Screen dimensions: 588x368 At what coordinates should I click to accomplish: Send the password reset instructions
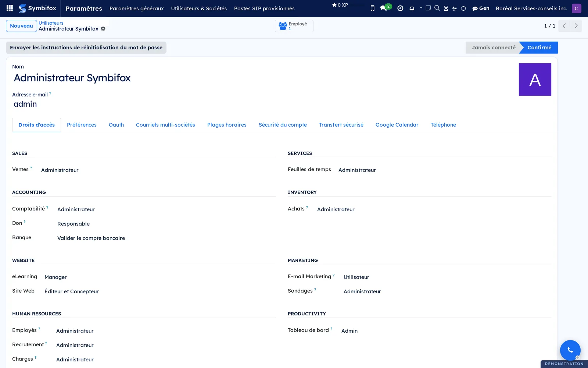86,47
